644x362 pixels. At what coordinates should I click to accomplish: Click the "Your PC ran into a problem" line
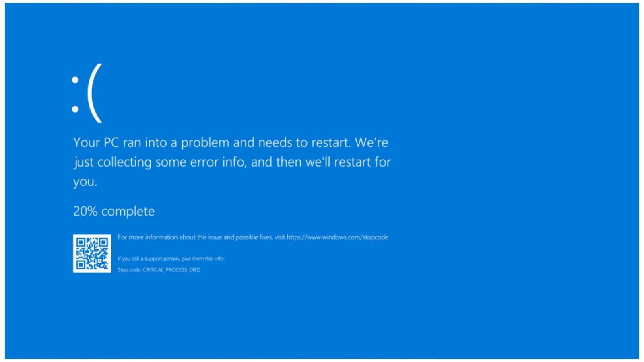(231, 142)
